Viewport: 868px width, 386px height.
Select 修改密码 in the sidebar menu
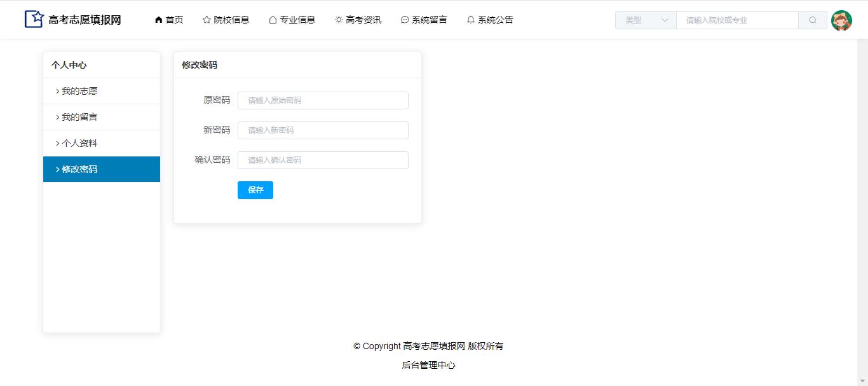click(x=79, y=169)
